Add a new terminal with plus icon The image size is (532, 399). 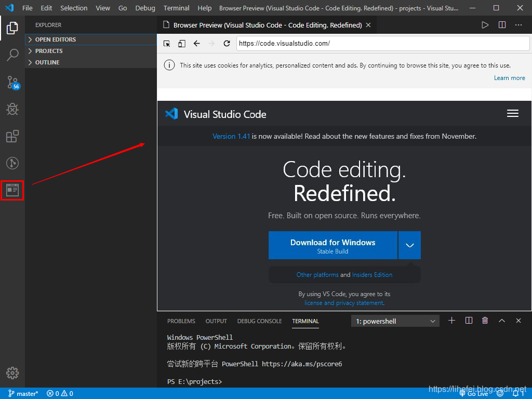(451, 321)
